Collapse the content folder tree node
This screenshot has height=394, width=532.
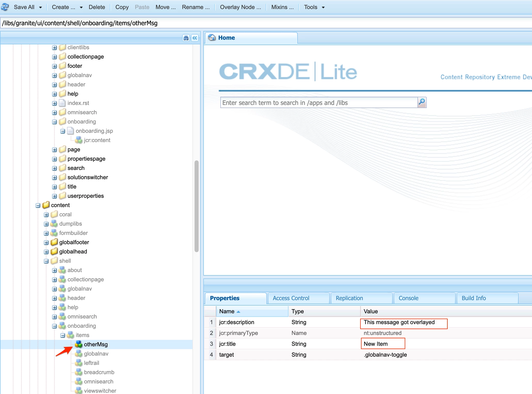(x=38, y=205)
